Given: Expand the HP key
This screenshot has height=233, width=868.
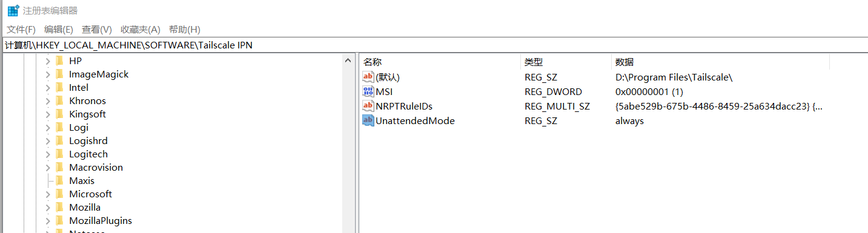Looking at the screenshot, I should coord(48,61).
